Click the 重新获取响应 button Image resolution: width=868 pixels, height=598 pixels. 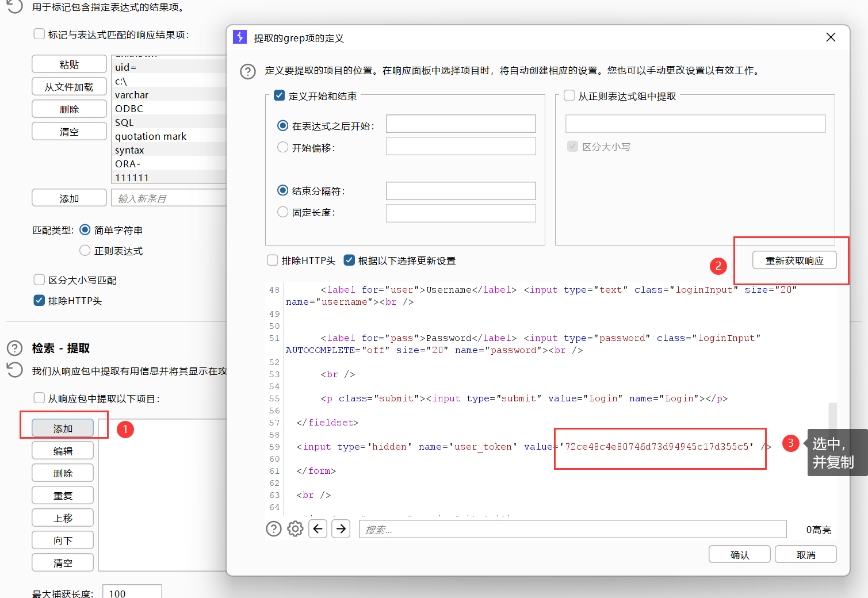794,260
